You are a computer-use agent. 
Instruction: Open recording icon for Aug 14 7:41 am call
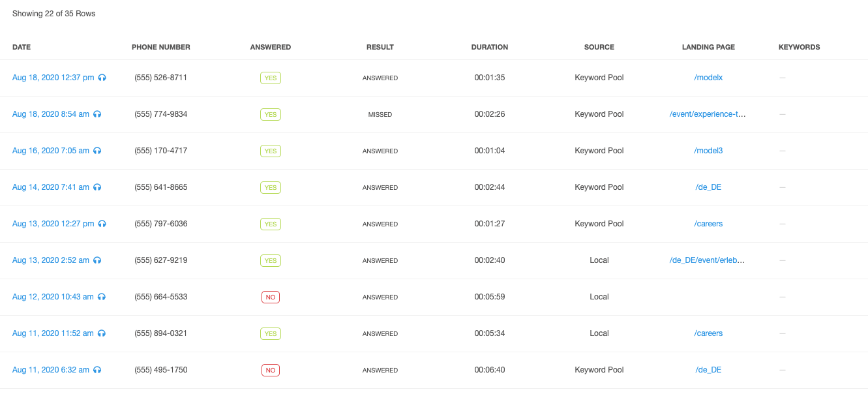click(97, 187)
